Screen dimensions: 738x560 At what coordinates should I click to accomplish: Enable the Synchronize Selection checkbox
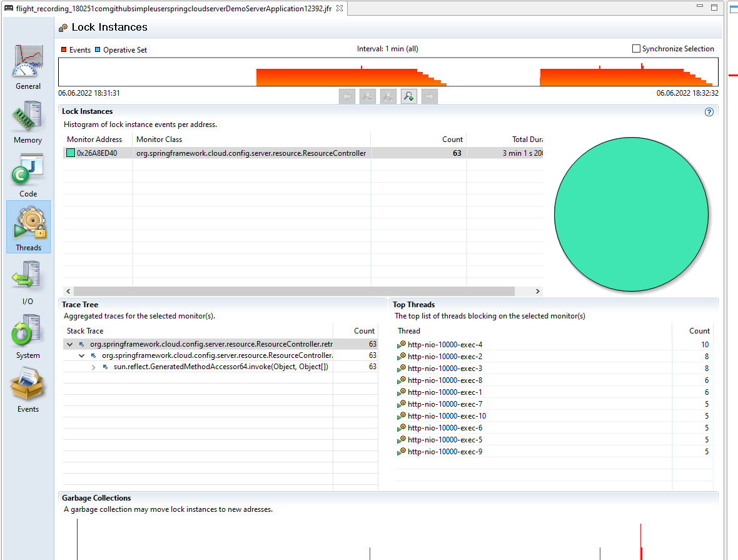(636, 49)
